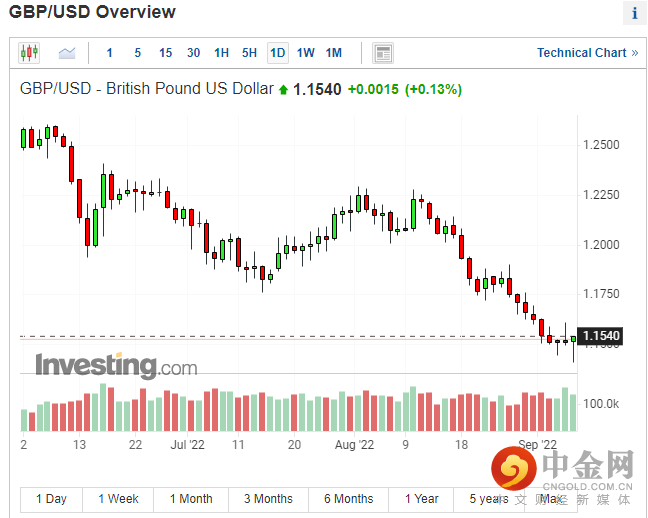The width and height of the screenshot is (648, 518).
Task: Click the double chevron after Technical Chart
Action: point(634,53)
